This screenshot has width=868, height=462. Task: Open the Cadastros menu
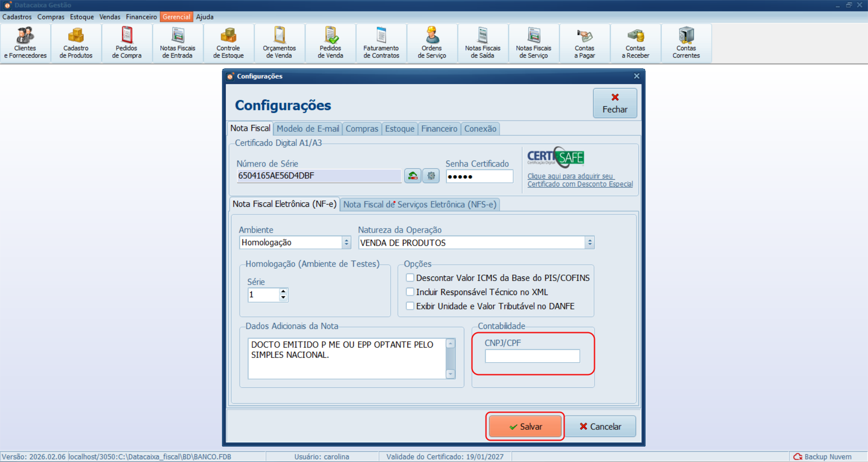pos(17,17)
